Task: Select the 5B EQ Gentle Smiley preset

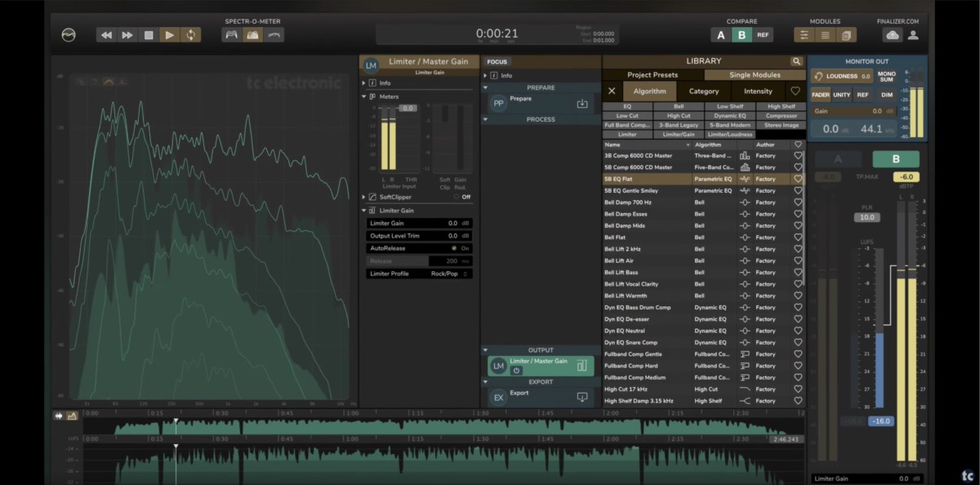Action: tap(630, 190)
